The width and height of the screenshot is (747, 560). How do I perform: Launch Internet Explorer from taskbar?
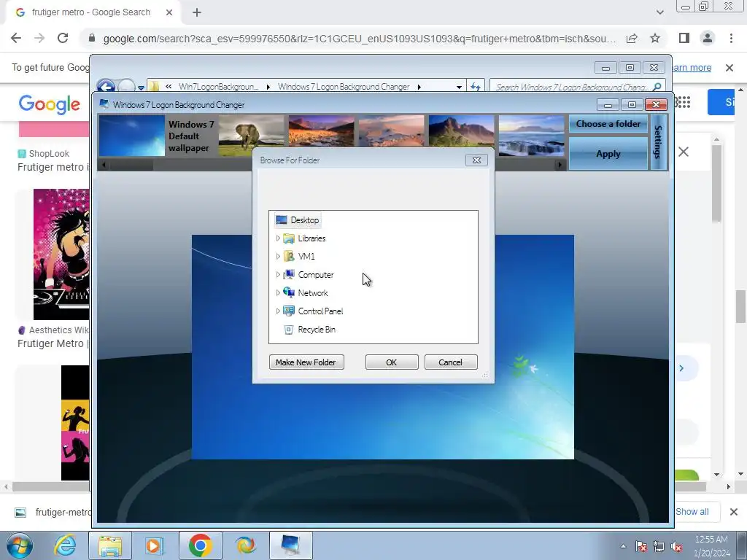(x=65, y=545)
